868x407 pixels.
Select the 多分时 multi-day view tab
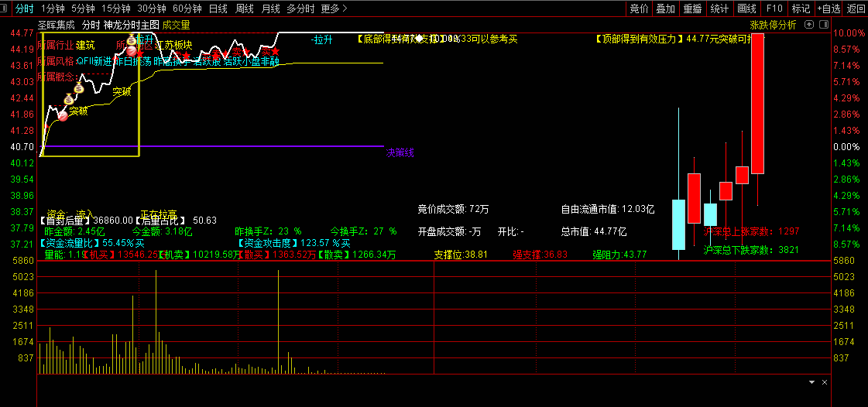coord(300,9)
